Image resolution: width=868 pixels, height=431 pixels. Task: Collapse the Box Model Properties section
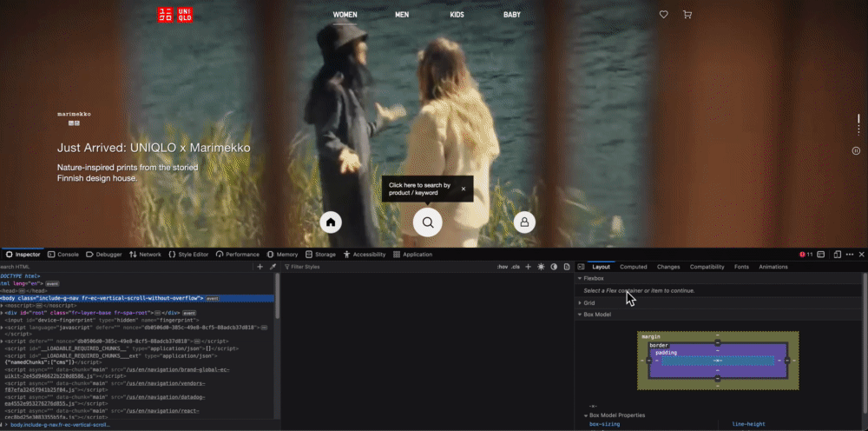click(586, 415)
